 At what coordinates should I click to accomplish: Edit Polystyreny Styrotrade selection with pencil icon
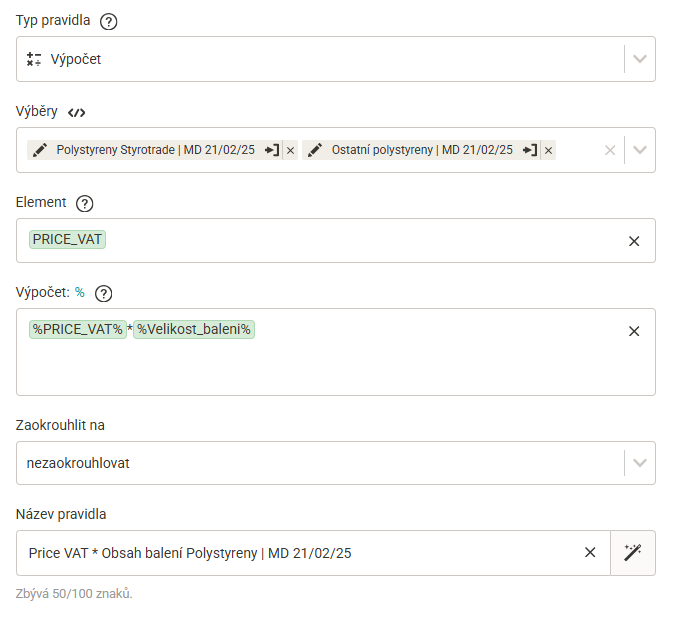point(40,150)
